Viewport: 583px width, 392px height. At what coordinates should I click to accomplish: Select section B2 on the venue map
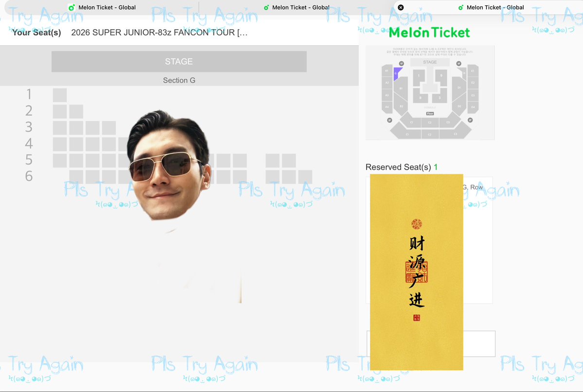point(402,106)
